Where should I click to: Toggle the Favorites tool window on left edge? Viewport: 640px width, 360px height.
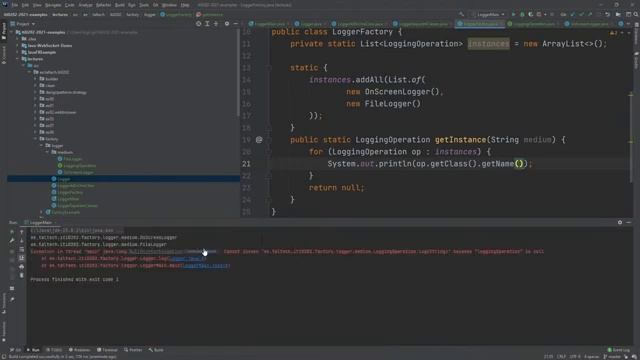[4, 330]
